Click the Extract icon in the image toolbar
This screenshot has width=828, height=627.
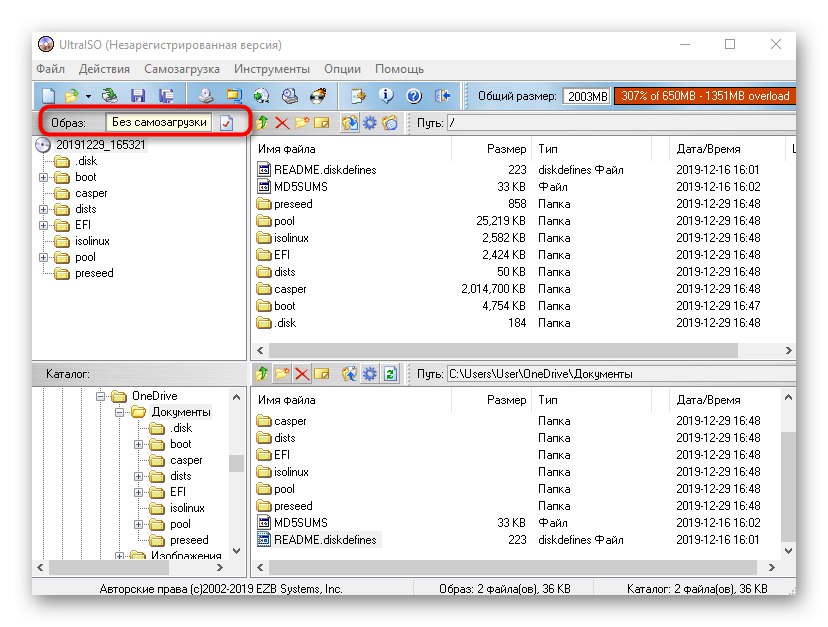tap(349, 123)
